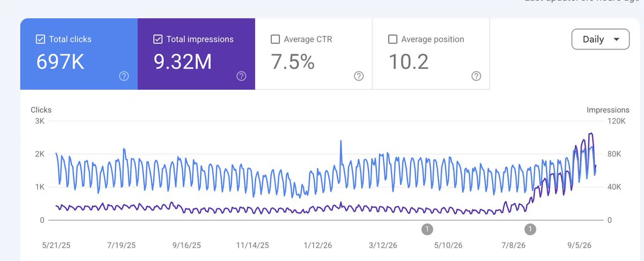
Task: Open help icon on Total clicks card
Action: pos(124,76)
